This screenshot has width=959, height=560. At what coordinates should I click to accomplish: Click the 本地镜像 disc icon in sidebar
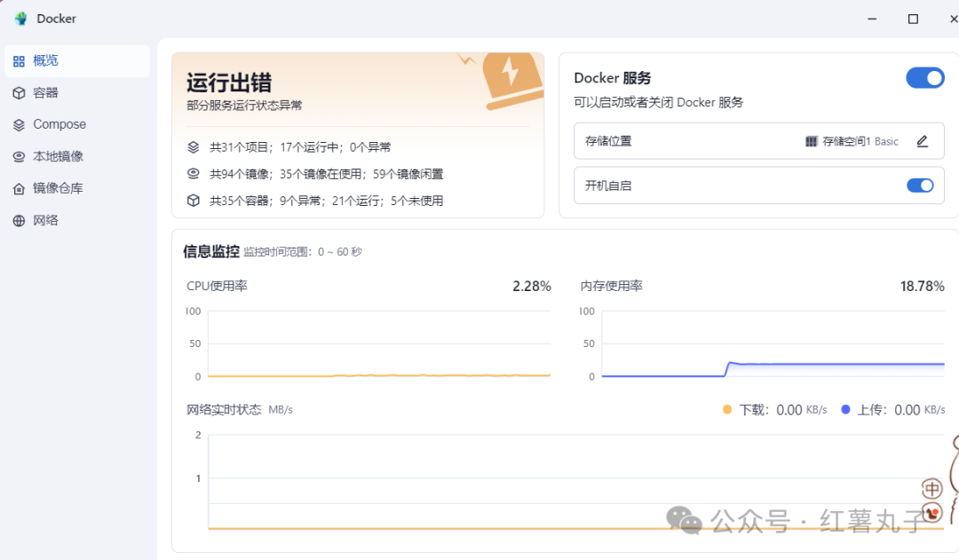click(x=19, y=156)
